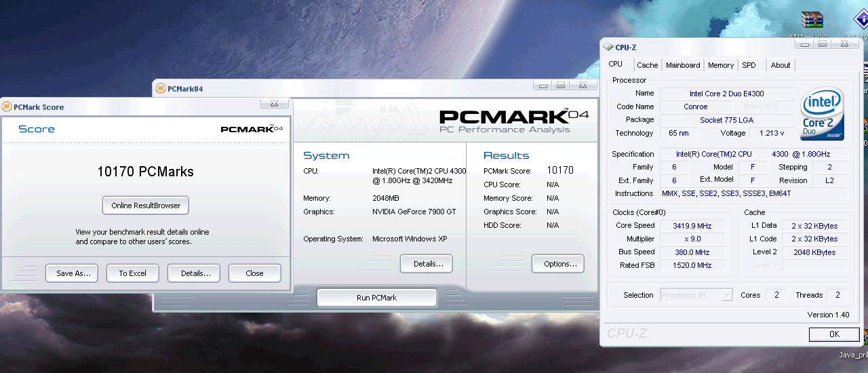Confirm CPU-Z with the OK button
Image resolution: width=868 pixels, height=373 pixels.
coord(834,334)
